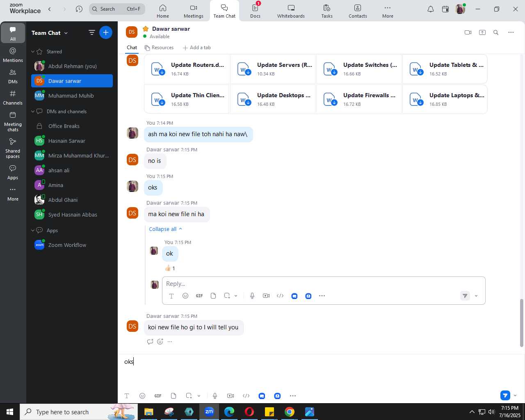Viewport: 525px width, 420px height.
Task: Open the Channels sidebar section
Action: point(13,98)
